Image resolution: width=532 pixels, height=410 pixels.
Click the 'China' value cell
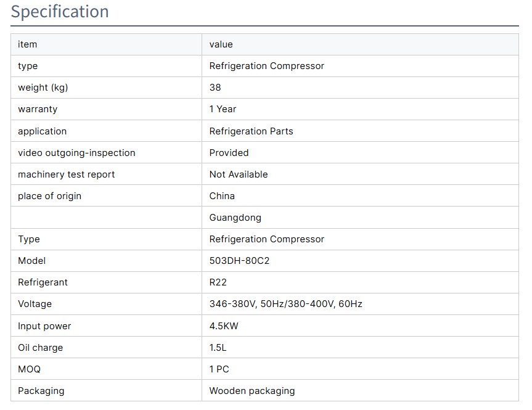(222, 196)
